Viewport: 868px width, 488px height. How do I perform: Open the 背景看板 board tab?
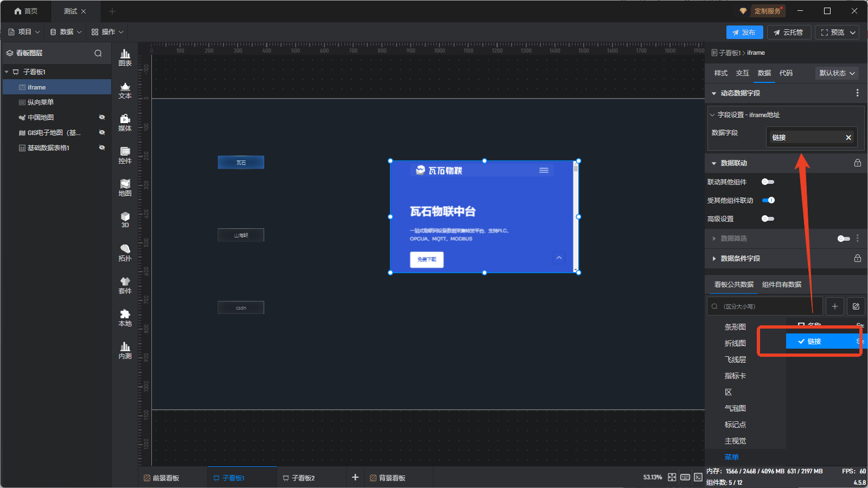coord(387,478)
